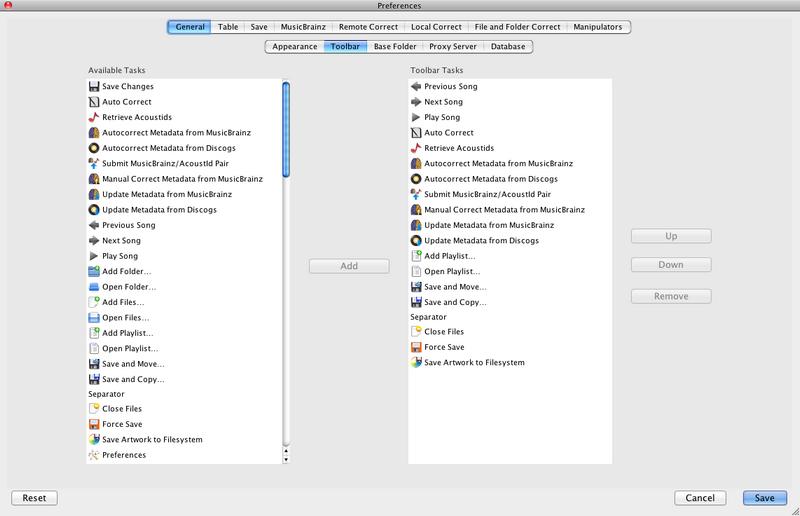Image resolution: width=800 pixels, height=516 pixels.
Task: Select the Toolbar sub-tab
Action: (345, 46)
